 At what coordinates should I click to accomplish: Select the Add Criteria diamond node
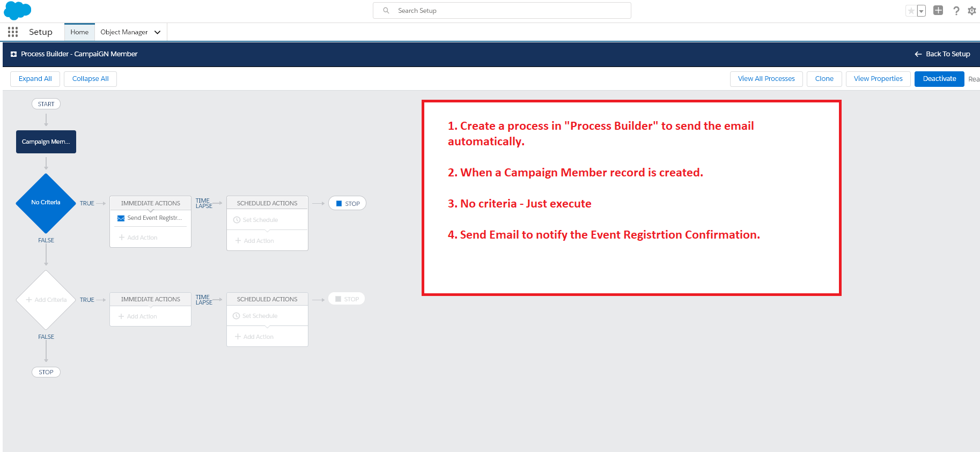pyautogui.click(x=46, y=300)
